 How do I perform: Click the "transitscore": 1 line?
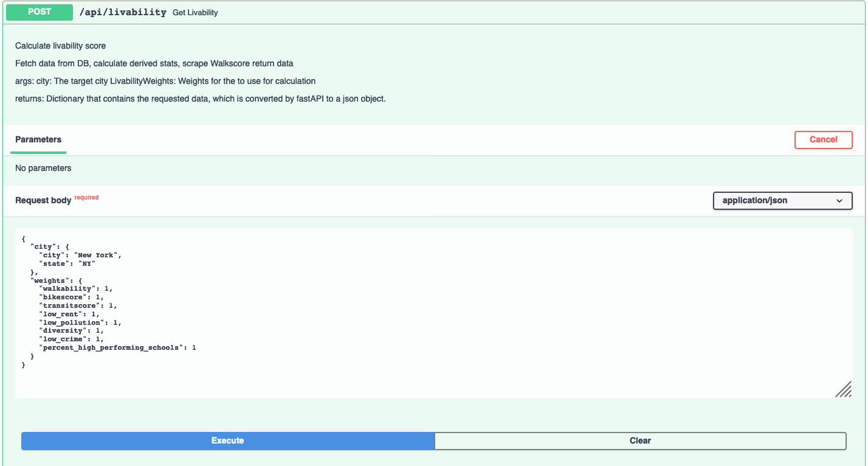[x=78, y=305]
